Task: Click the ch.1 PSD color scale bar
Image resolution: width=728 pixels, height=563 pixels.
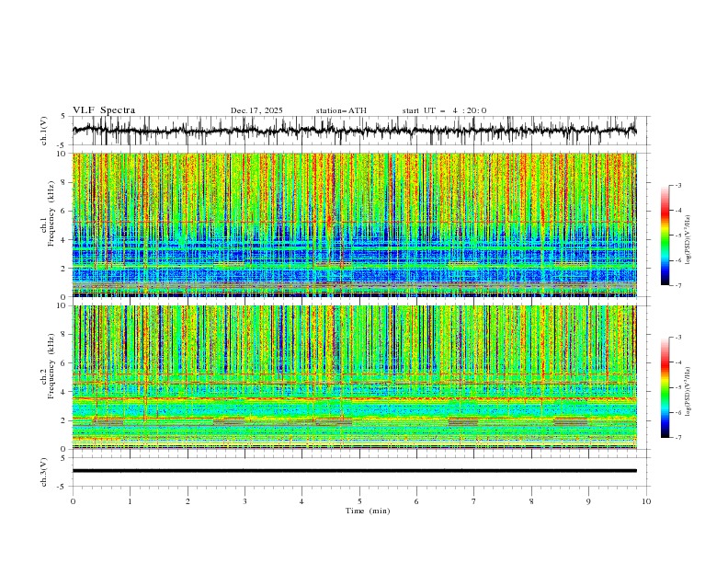Action: (665, 236)
